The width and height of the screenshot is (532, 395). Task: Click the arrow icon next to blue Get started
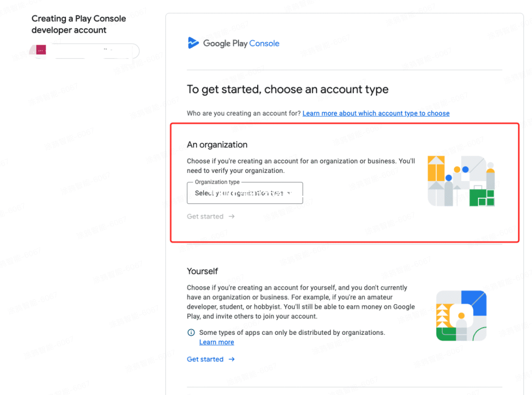[232, 359]
